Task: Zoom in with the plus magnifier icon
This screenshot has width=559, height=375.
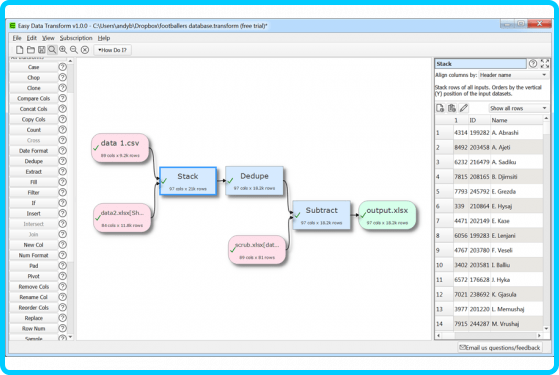Action: (x=63, y=50)
